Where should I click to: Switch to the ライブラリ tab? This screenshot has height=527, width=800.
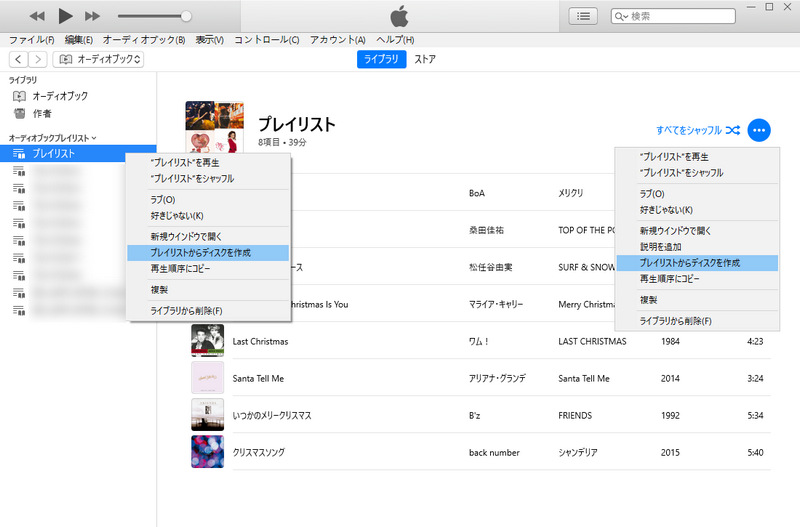381,59
